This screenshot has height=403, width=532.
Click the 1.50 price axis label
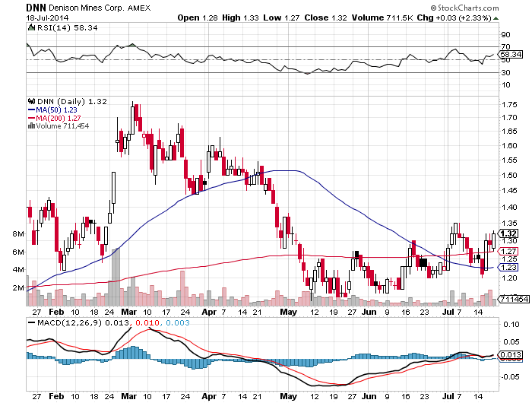click(x=509, y=175)
